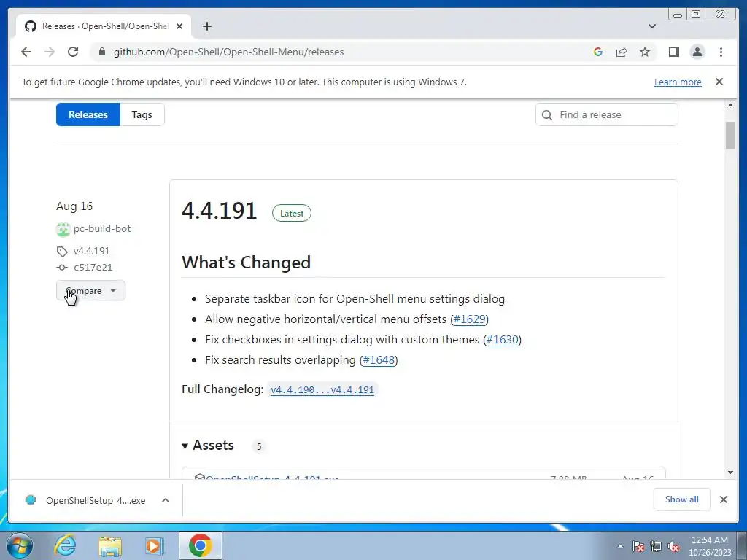Click the Aug 16 release date

pos(74,206)
